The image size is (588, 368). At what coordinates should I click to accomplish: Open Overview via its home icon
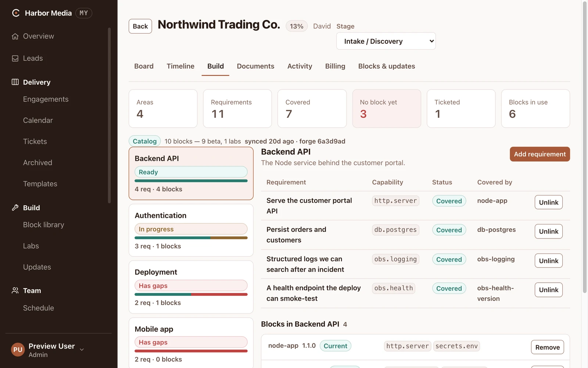point(15,36)
